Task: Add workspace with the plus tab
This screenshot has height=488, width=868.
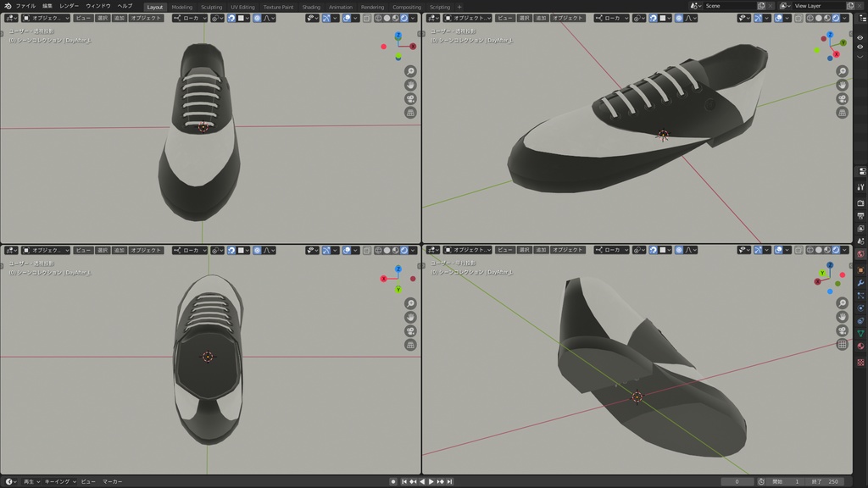Action: tap(459, 7)
